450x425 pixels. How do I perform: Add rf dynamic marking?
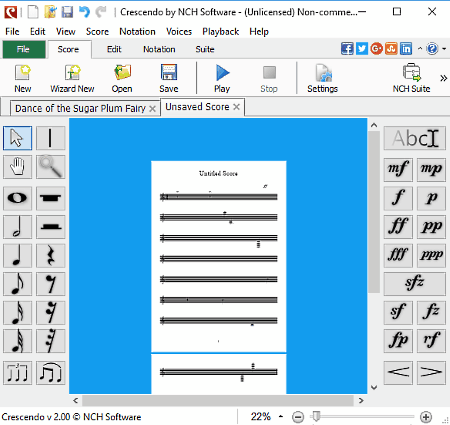[x=431, y=341]
